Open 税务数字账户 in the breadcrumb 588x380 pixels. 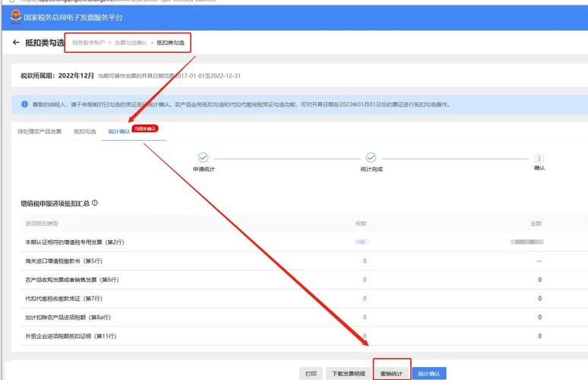(x=90, y=43)
